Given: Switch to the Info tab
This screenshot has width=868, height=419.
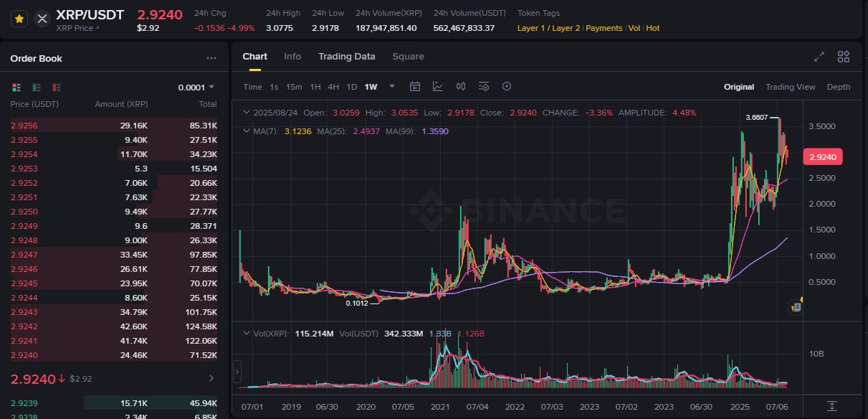Looking at the screenshot, I should coord(292,57).
